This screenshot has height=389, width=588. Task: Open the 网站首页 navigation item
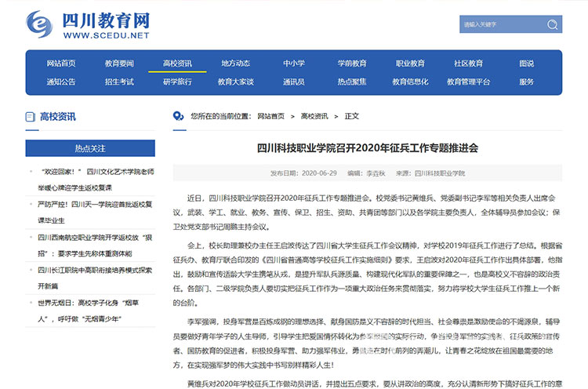pos(61,64)
